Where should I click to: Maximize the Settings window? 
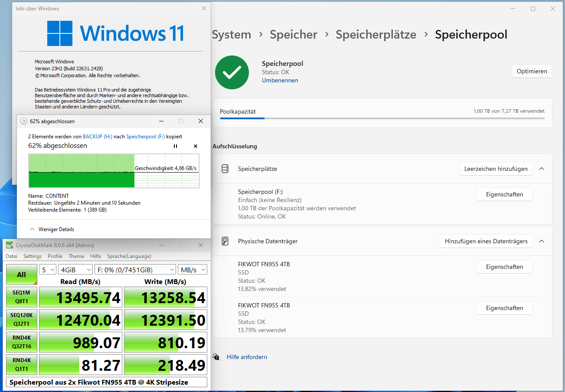[533, 9]
